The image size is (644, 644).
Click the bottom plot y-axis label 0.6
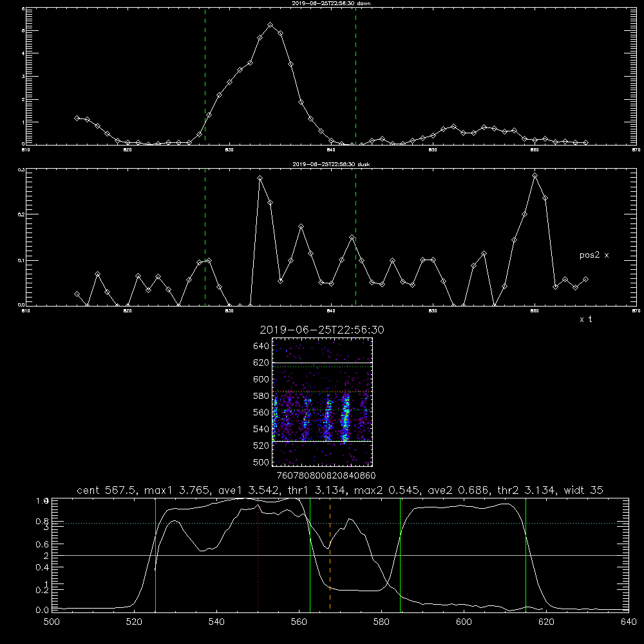point(43,545)
